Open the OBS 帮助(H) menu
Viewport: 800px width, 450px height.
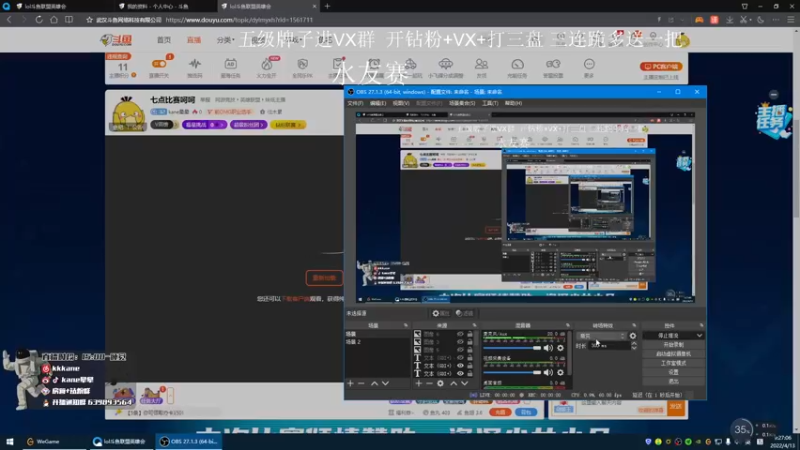pyautogui.click(x=513, y=103)
